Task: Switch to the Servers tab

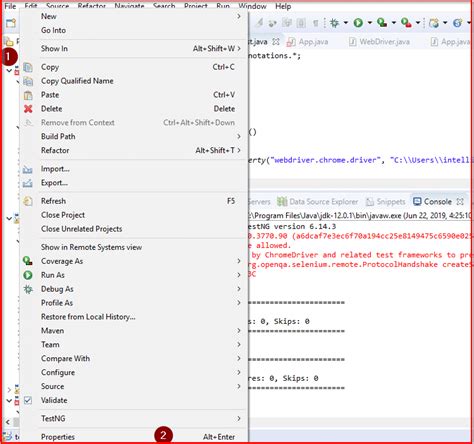Action: point(259,202)
